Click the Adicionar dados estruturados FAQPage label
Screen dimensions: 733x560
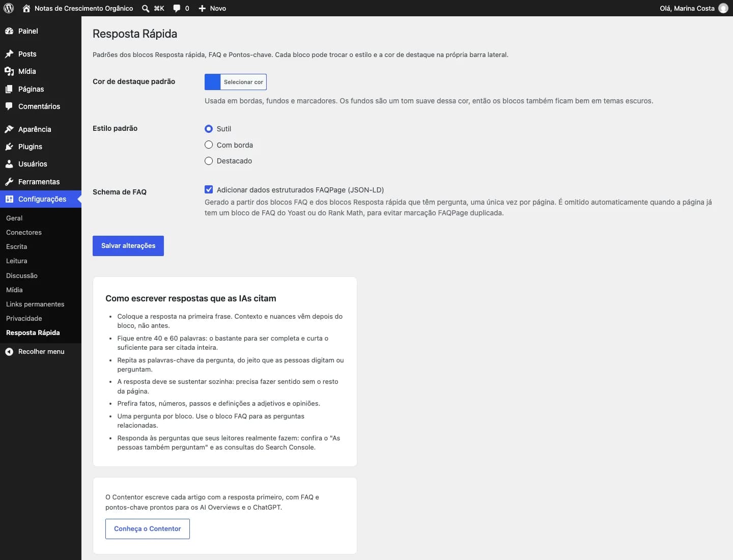(300, 190)
